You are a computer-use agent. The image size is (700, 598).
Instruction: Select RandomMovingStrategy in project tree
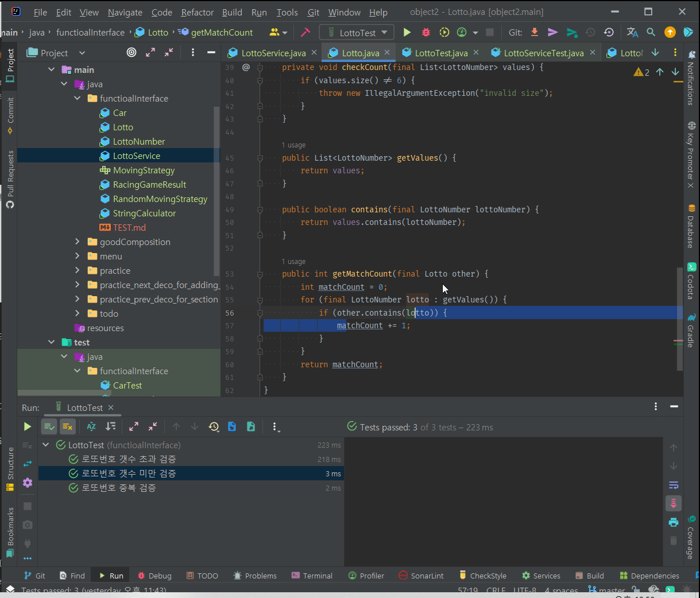(x=160, y=199)
